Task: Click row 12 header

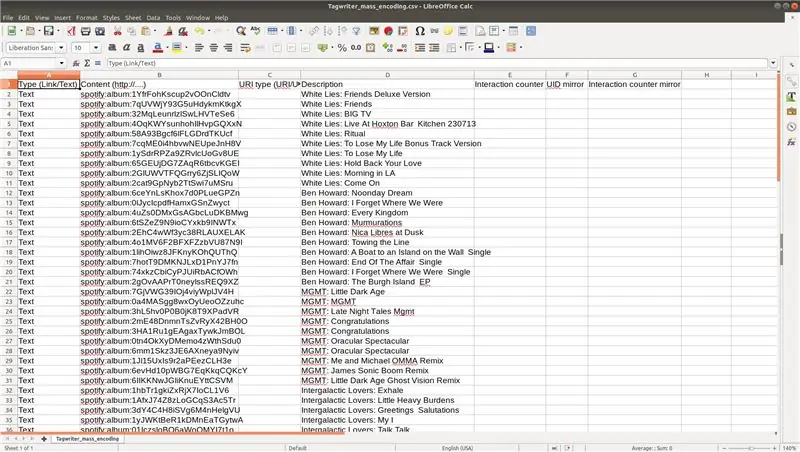Action: (9, 193)
